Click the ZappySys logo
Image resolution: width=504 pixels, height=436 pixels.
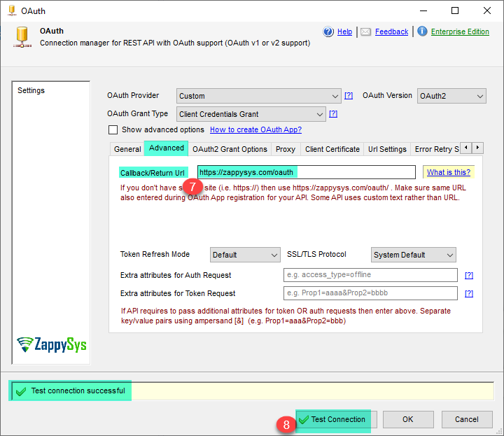[x=52, y=344]
